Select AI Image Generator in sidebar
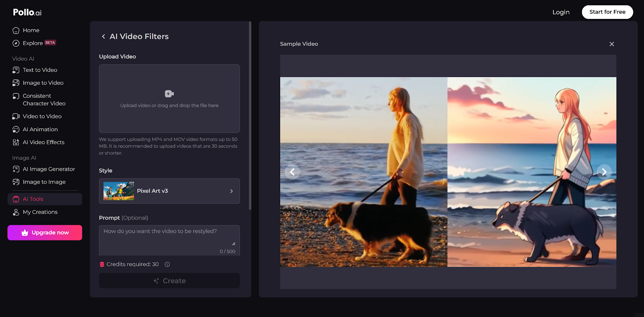 coord(49,169)
